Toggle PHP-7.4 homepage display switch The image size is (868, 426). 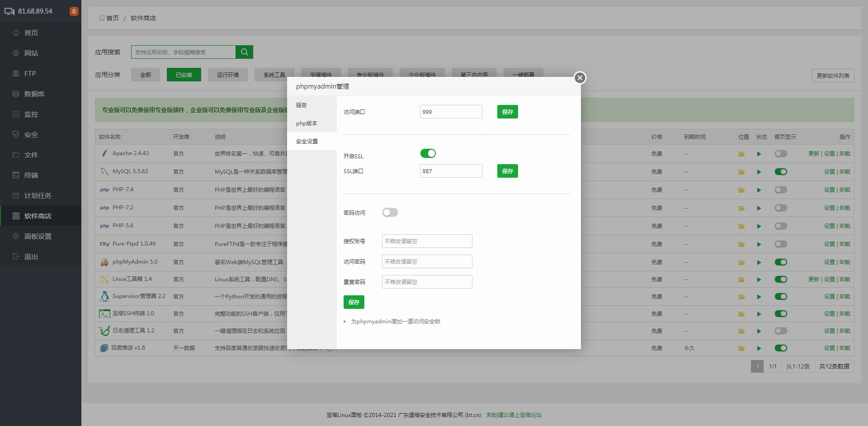tap(781, 190)
